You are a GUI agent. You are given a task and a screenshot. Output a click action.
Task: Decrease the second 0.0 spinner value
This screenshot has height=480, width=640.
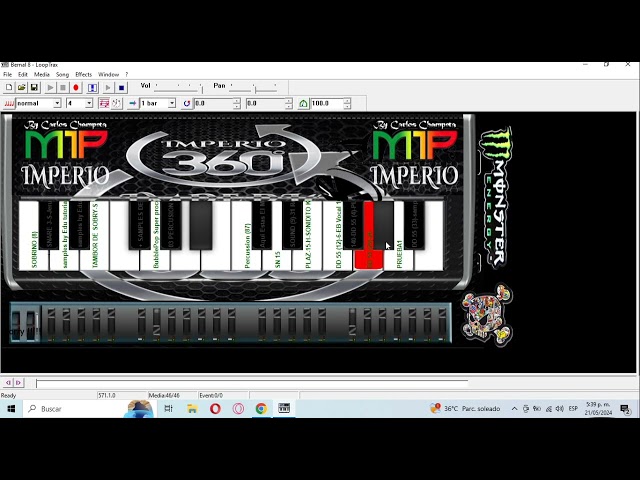(x=289, y=106)
